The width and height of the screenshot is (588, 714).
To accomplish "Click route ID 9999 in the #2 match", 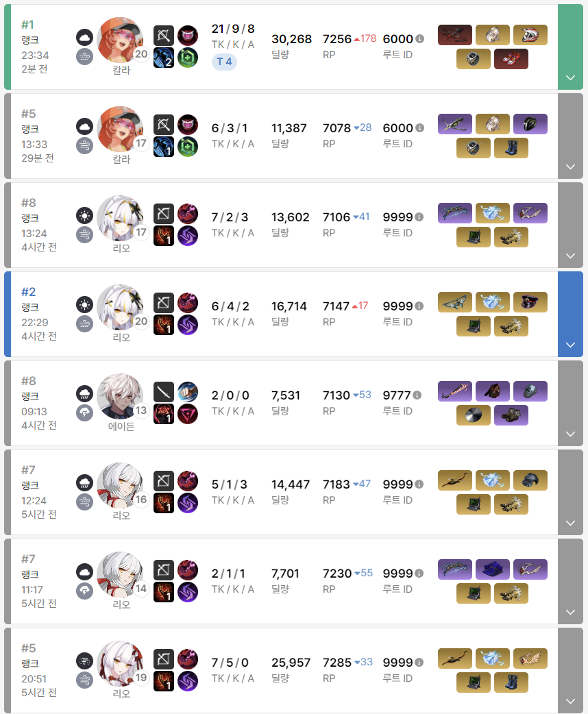I will click(397, 306).
